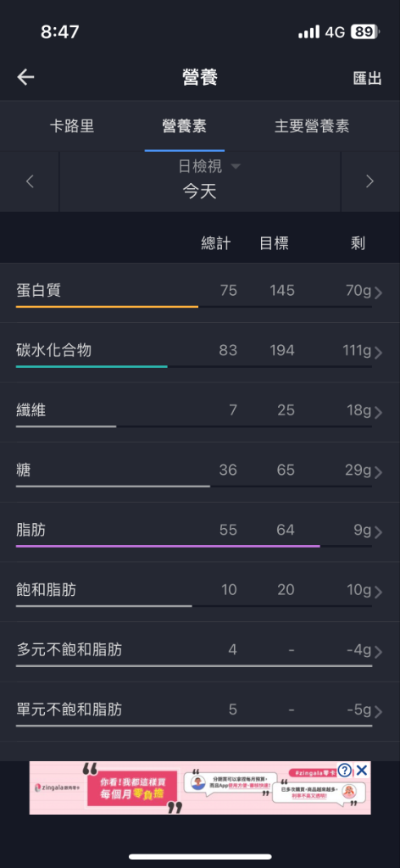
Task: Open ad info question mark icon
Action: (x=345, y=770)
